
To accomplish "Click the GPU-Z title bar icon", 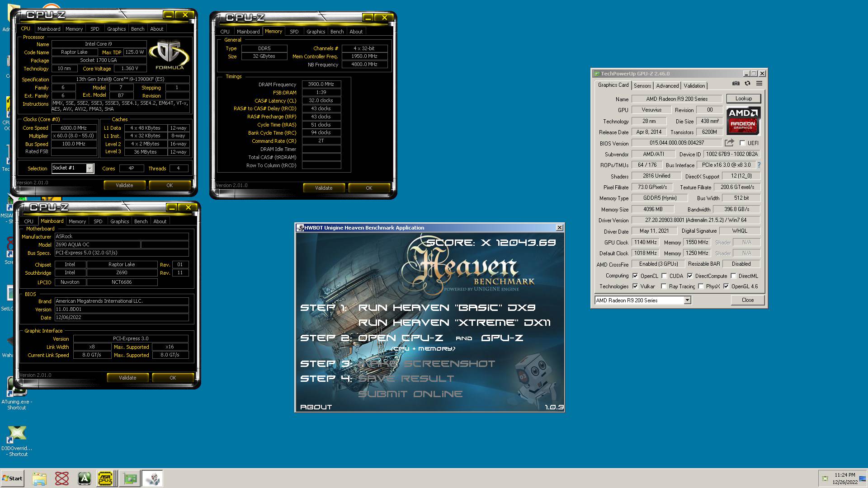I will click(x=597, y=74).
